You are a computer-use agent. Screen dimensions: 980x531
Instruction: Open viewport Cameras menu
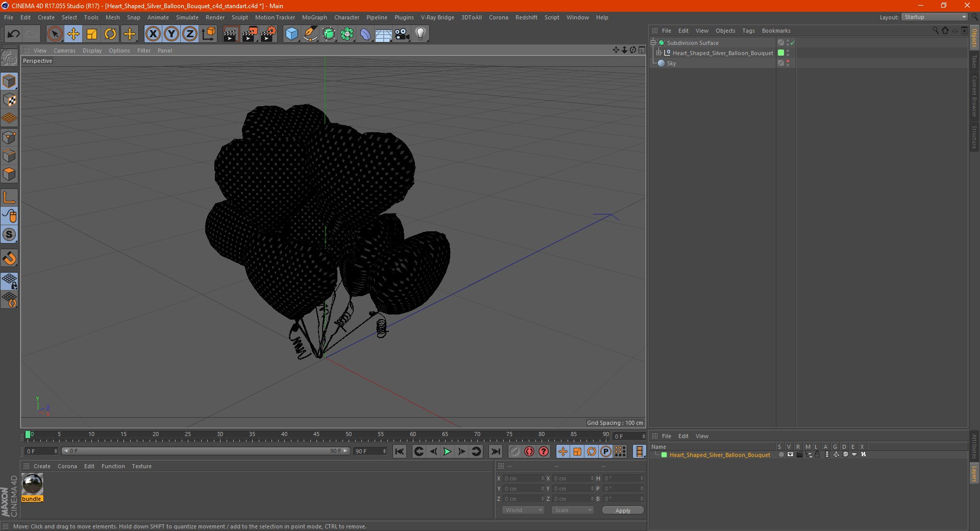64,51
